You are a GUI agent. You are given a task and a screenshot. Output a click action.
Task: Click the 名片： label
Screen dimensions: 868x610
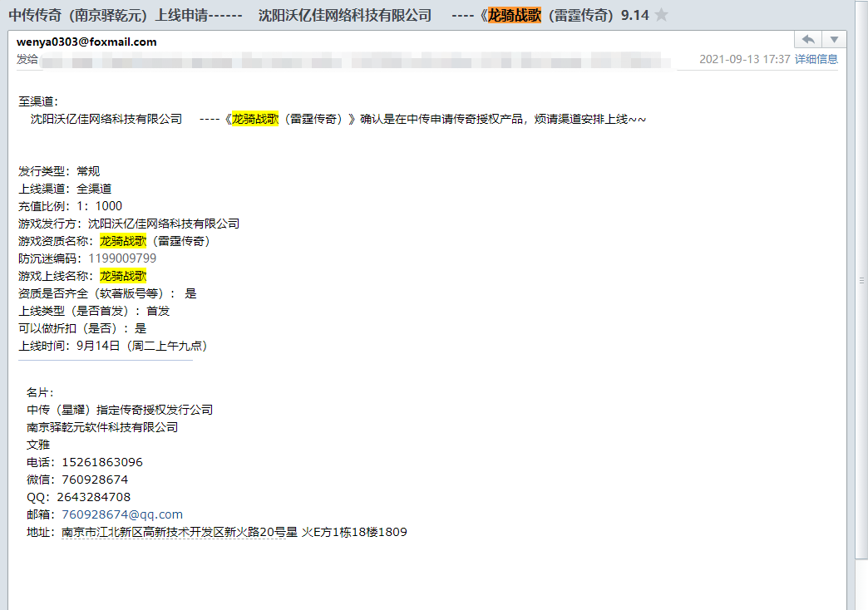click(x=40, y=392)
